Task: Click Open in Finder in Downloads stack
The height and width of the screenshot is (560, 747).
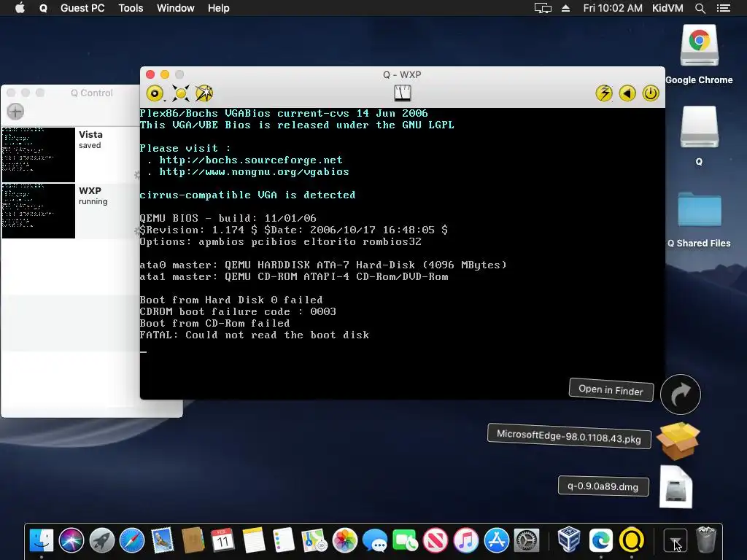Action: 611,390
